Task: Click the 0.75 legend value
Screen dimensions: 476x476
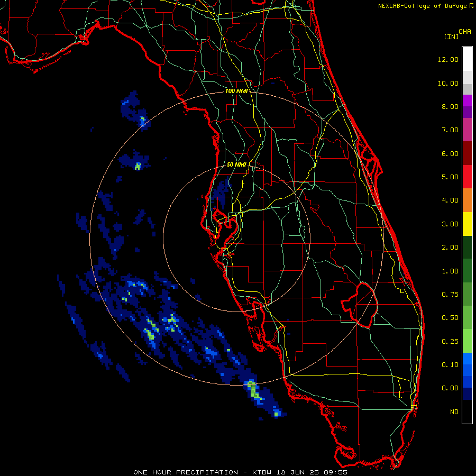Action: tap(450, 295)
